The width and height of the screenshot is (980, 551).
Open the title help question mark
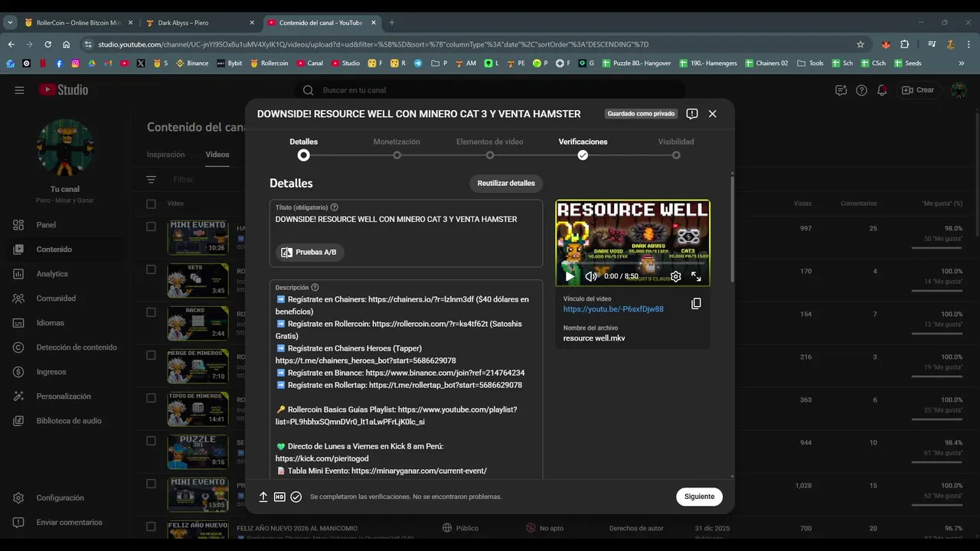coord(335,207)
